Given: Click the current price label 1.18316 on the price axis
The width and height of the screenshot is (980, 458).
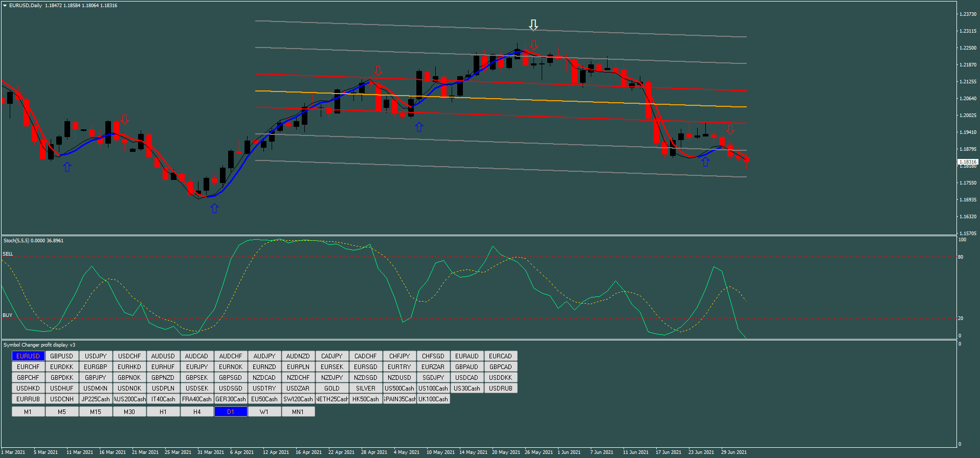Looking at the screenshot, I should (x=967, y=162).
